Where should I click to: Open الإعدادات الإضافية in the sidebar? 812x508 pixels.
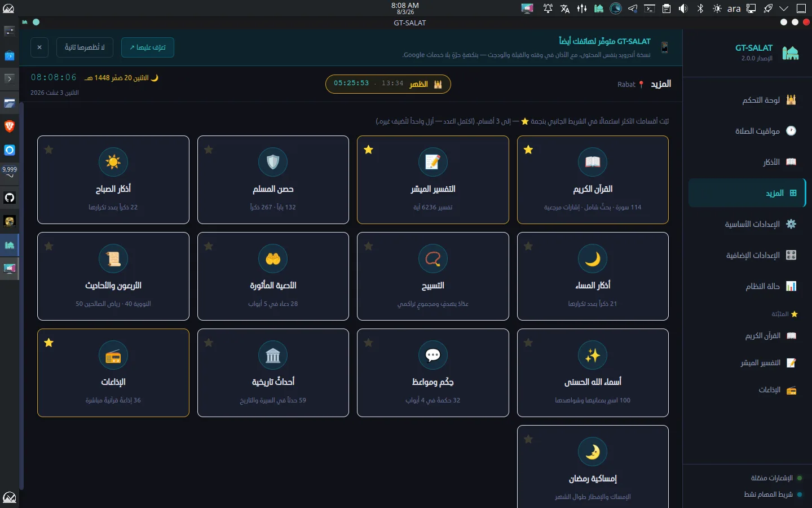[x=747, y=255]
